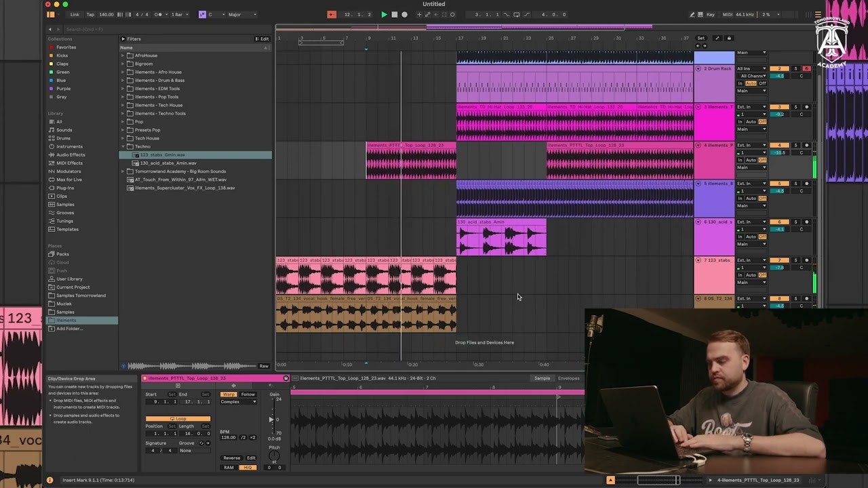
Task: Toggle the browser view icon top left
Action: click(51, 14)
